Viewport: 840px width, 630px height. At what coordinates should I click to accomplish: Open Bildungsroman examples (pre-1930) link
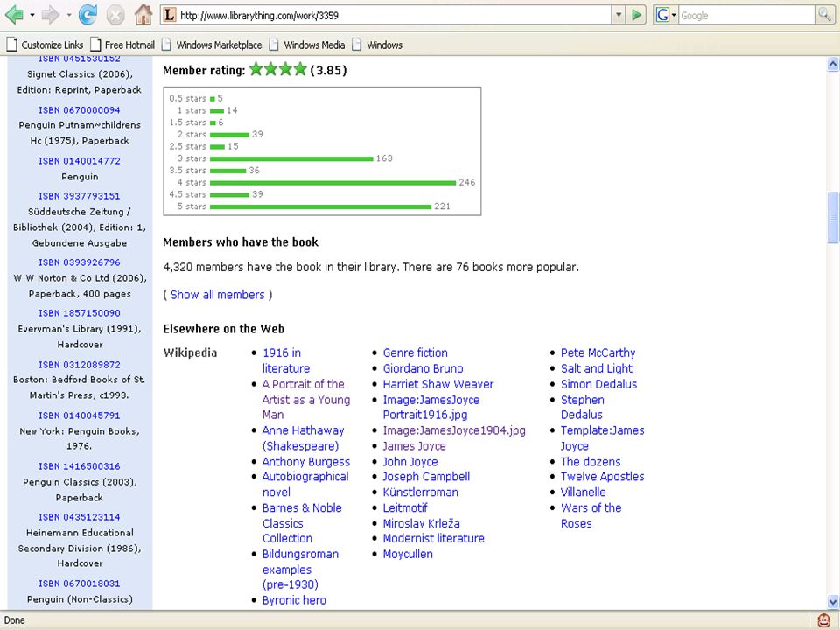click(x=300, y=570)
